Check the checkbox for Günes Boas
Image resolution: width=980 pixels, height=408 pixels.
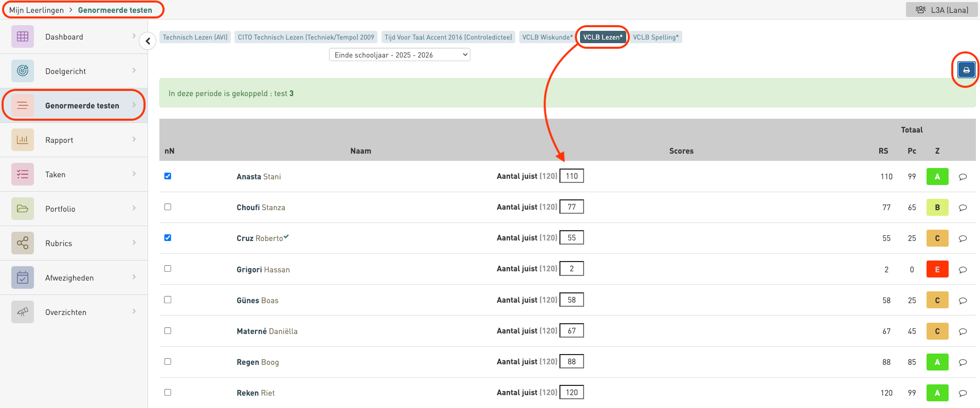(x=168, y=300)
